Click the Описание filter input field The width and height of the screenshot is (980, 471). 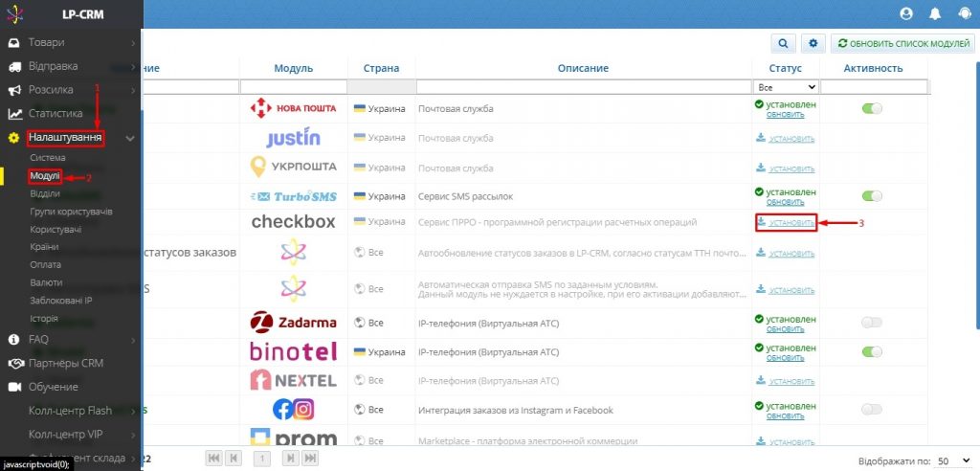coord(584,87)
